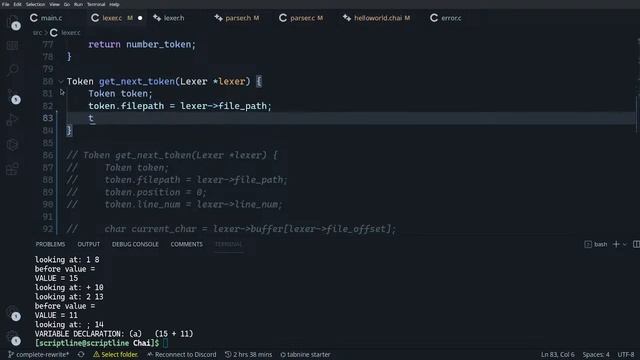Open the Source Control view icon
Image resolution: width=640 pixels, height=360 pixels.
[13, 96]
